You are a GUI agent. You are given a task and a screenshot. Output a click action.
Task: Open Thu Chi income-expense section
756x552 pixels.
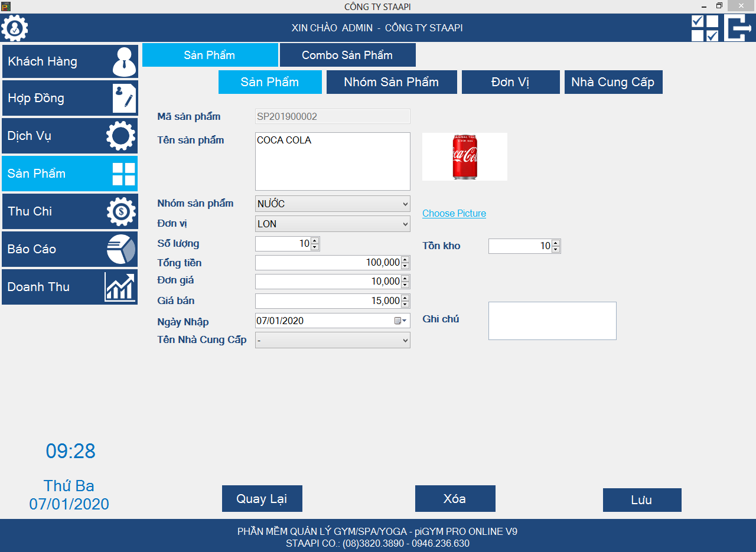[70, 211]
